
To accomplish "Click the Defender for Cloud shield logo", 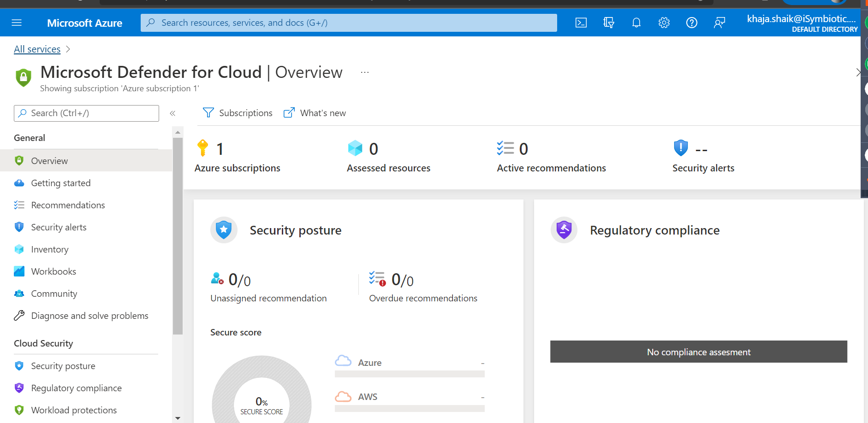I will [24, 77].
